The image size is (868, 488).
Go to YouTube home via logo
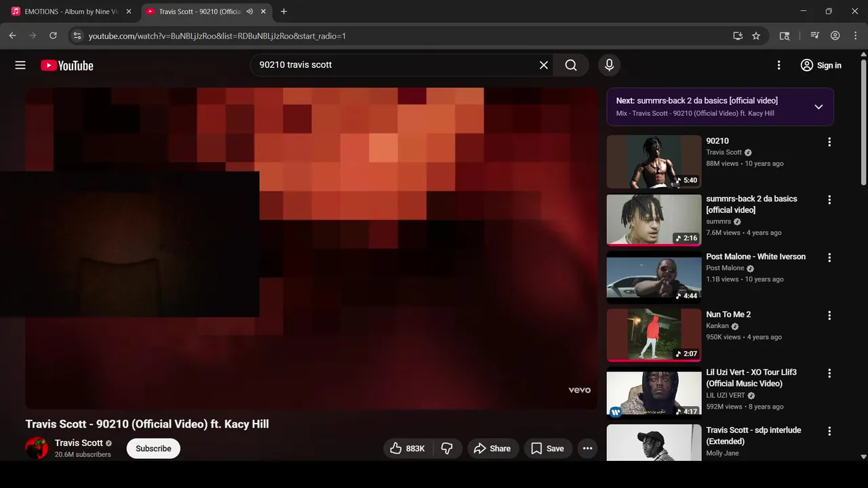click(x=66, y=65)
